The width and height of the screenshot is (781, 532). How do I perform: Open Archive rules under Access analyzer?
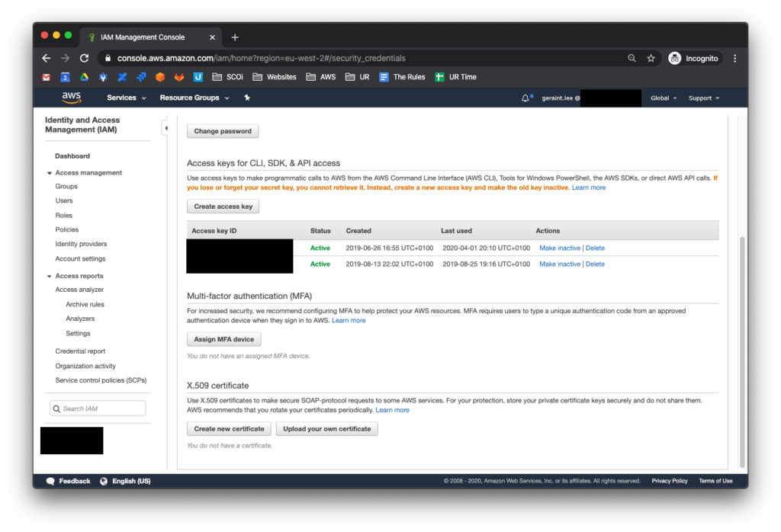85,305
